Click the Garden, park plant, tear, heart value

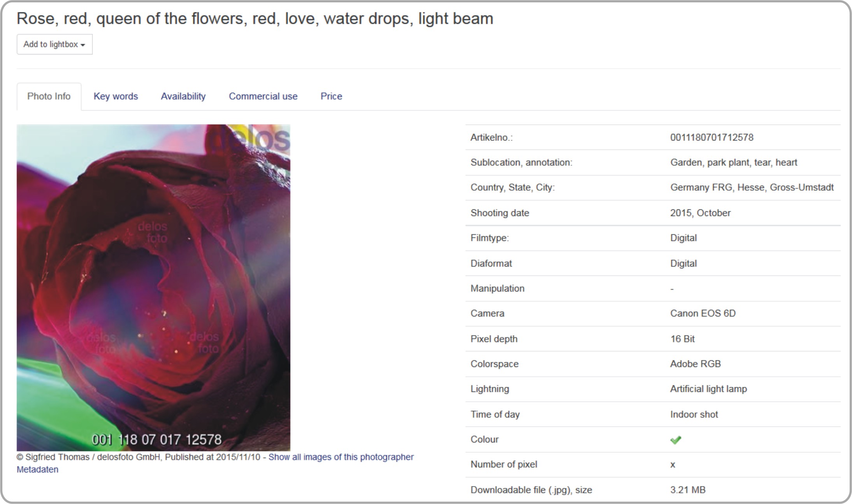734,162
